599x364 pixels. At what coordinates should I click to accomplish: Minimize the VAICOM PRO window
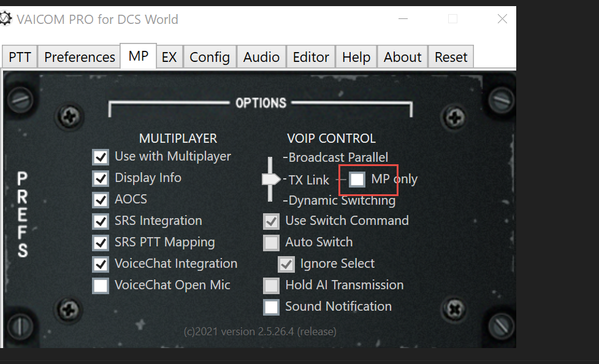click(x=403, y=19)
